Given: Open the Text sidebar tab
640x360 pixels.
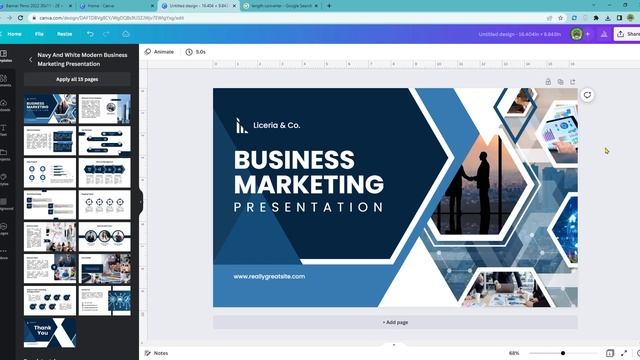Looking at the screenshot, I should coord(4,130).
